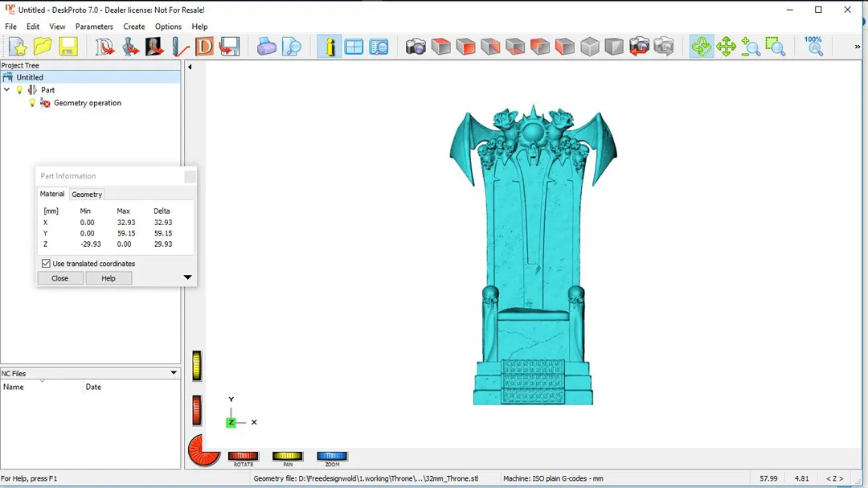Viewport: 868px width, 488px height.
Task: Switch to the Geometry tab
Action: coord(87,195)
